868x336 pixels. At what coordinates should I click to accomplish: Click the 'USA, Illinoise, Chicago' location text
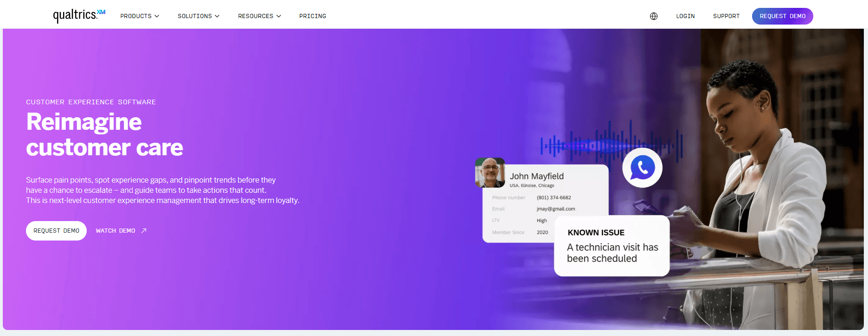[532, 185]
